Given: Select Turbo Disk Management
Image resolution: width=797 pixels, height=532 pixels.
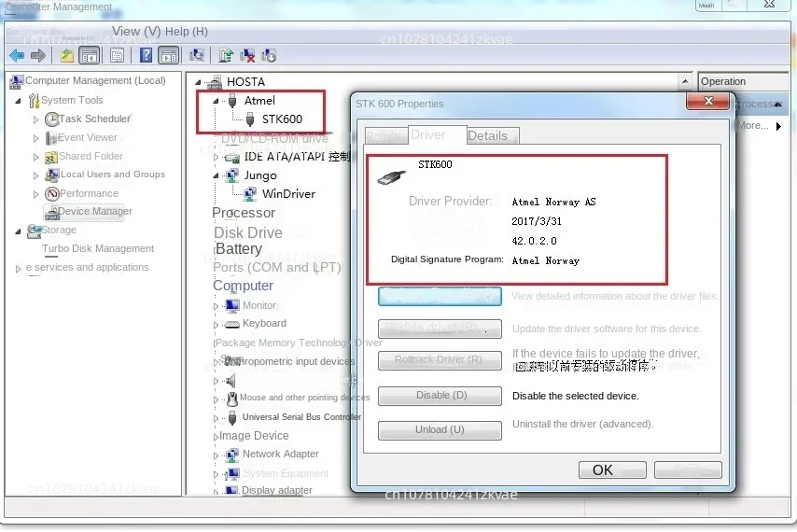Looking at the screenshot, I should (98, 248).
